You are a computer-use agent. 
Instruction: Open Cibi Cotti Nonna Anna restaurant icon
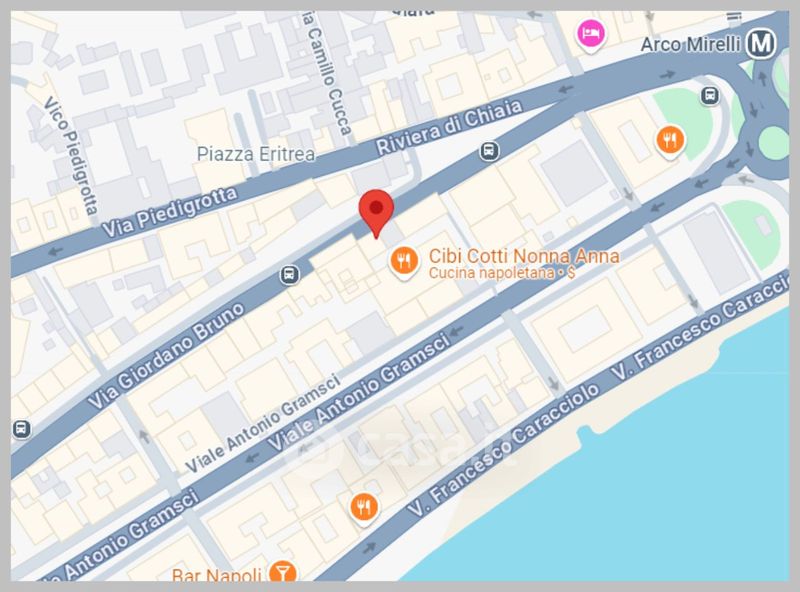pos(404,262)
